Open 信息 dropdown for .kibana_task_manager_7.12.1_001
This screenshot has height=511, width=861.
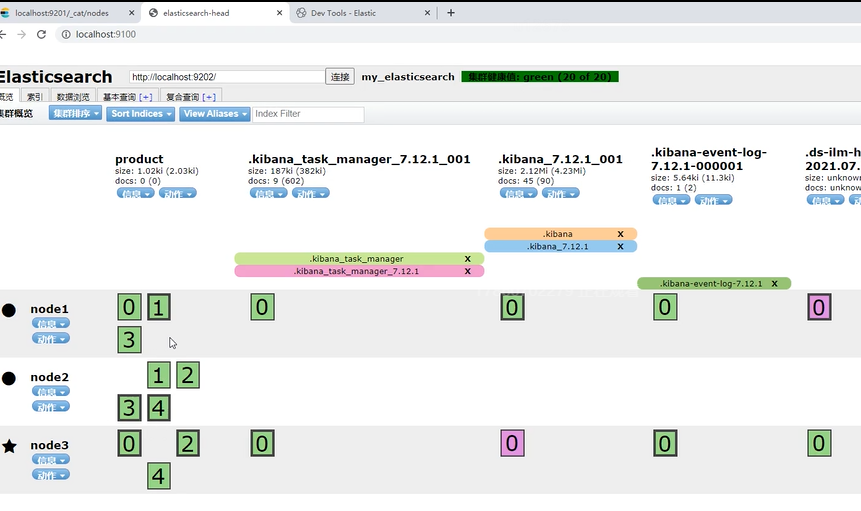tap(269, 193)
